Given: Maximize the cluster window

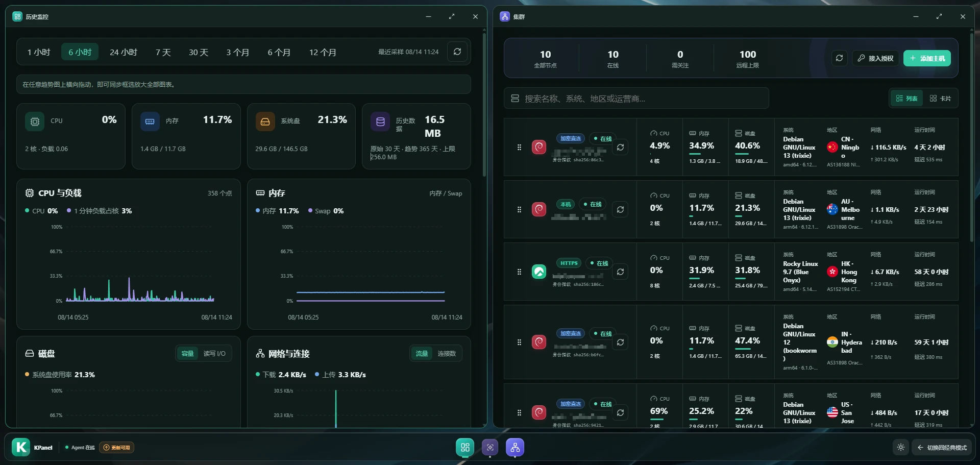Looking at the screenshot, I should point(939,17).
